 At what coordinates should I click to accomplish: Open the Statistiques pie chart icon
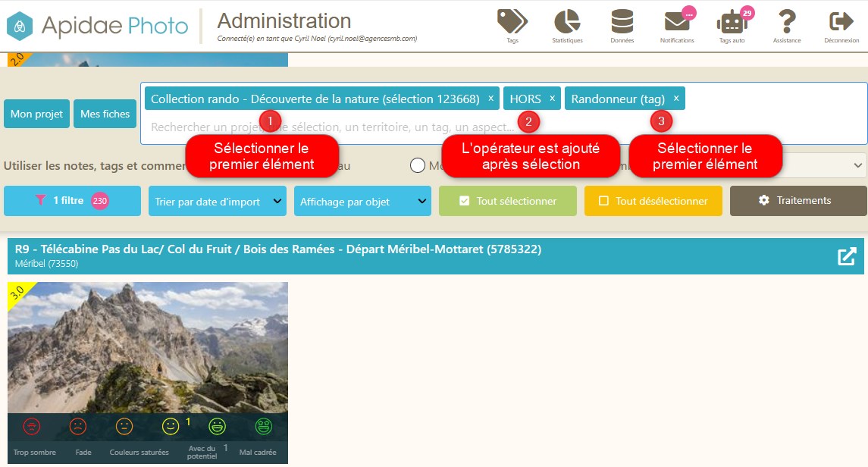(567, 21)
